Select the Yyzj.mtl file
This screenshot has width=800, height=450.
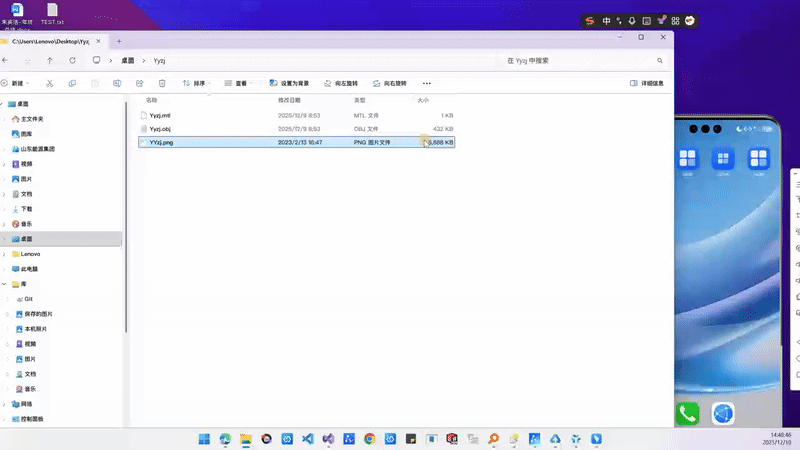[x=296, y=115]
